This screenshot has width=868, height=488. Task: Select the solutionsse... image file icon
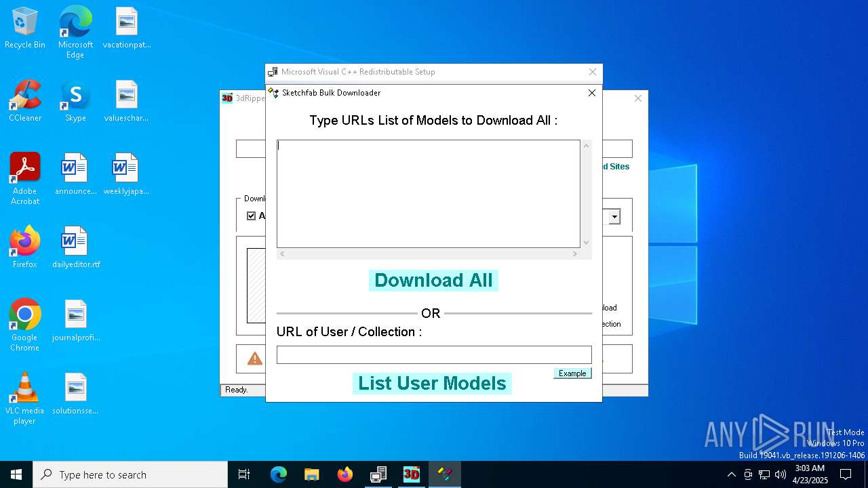(75, 394)
